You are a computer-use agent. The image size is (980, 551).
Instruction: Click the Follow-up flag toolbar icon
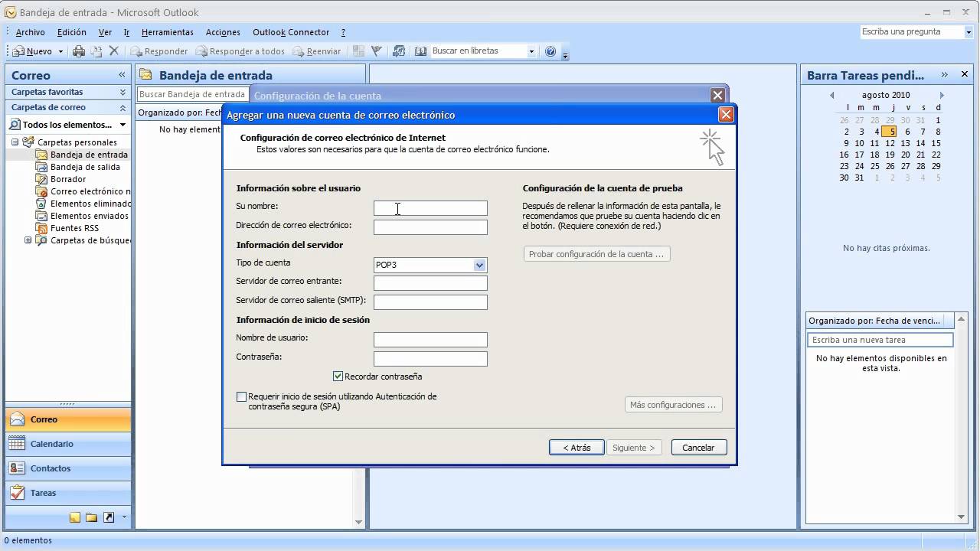377,51
